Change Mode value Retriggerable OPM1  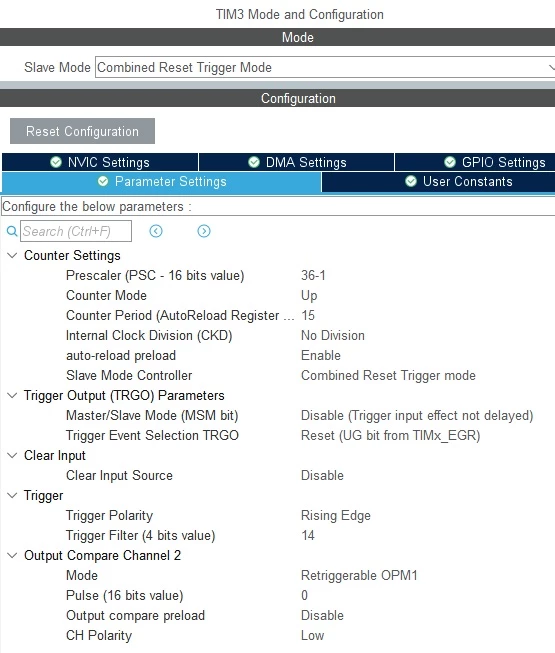click(359, 575)
